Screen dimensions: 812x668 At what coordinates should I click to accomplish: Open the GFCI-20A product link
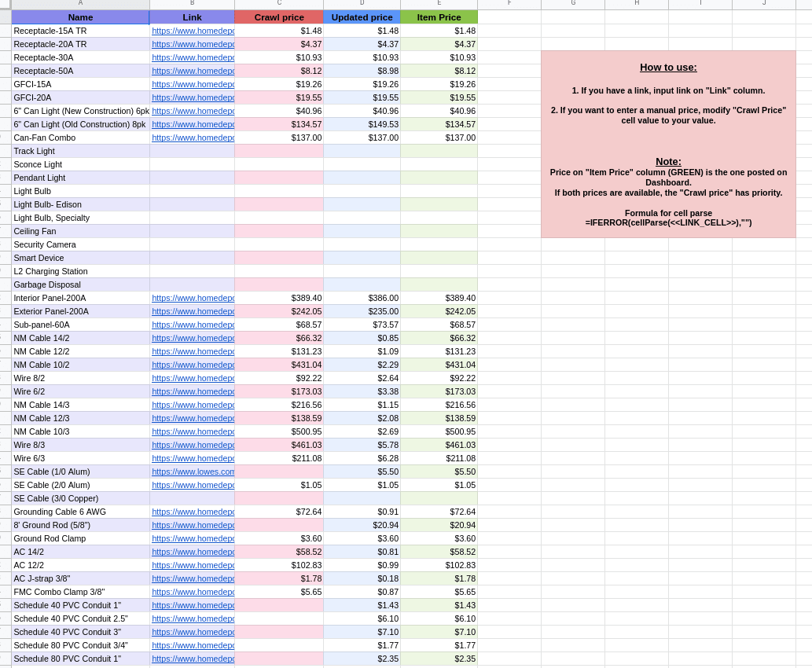click(x=193, y=98)
